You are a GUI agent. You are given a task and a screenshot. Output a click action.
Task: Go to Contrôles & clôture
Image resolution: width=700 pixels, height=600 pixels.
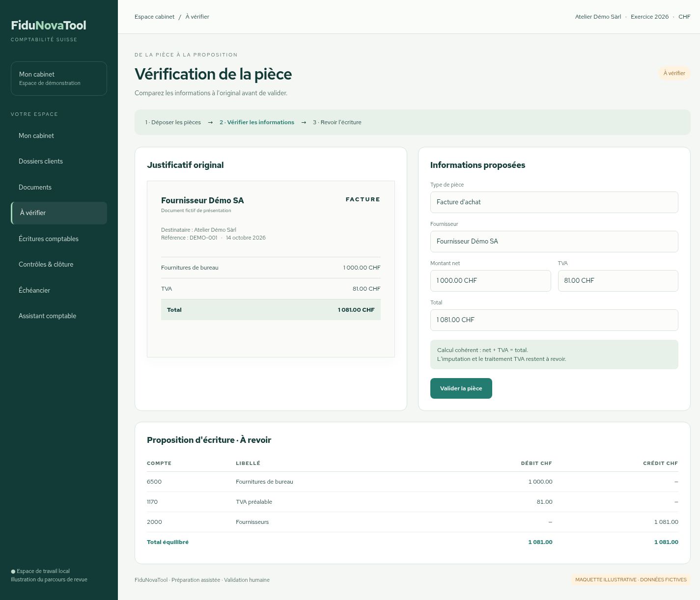click(59, 265)
